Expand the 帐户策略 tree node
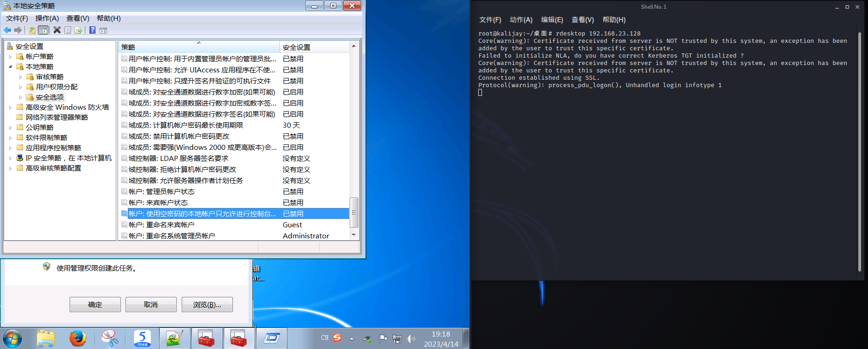 tap(11, 57)
